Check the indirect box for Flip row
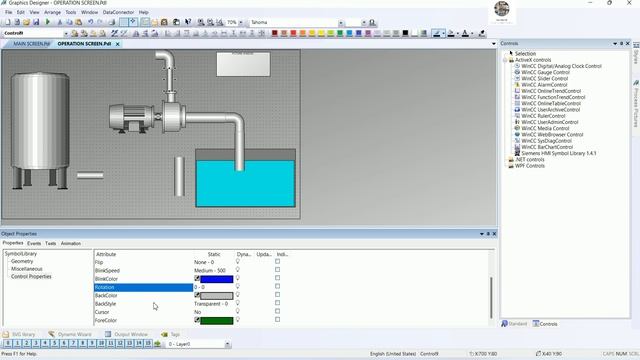This screenshot has height=360, width=640. pyautogui.click(x=278, y=262)
